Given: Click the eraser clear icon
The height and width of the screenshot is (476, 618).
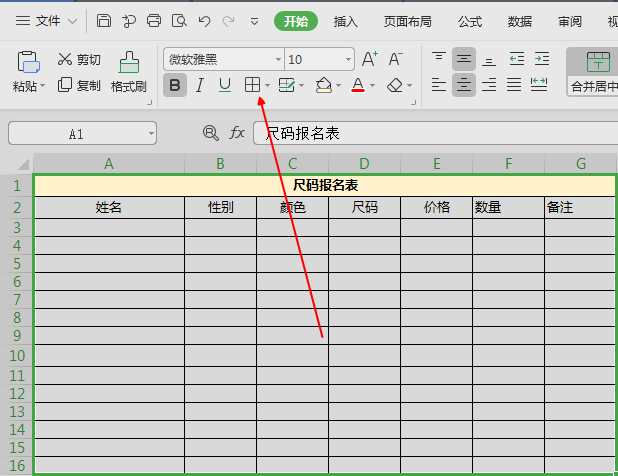Looking at the screenshot, I should (x=395, y=85).
